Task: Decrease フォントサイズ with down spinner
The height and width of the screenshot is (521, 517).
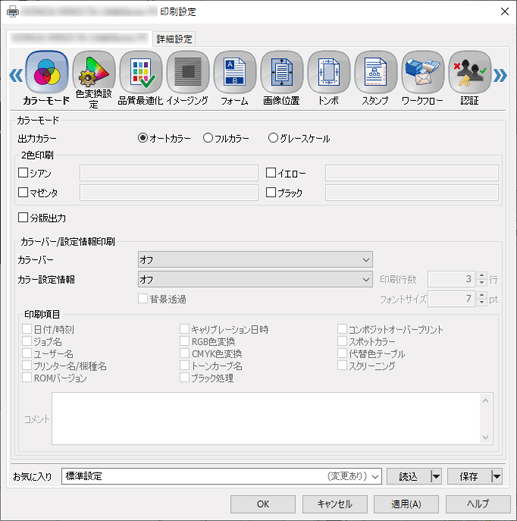Action: [482, 302]
